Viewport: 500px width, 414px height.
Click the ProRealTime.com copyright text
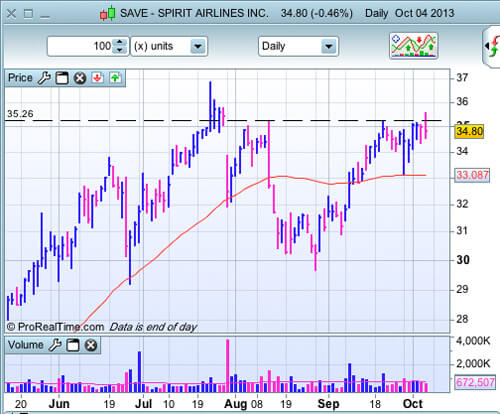click(55, 327)
